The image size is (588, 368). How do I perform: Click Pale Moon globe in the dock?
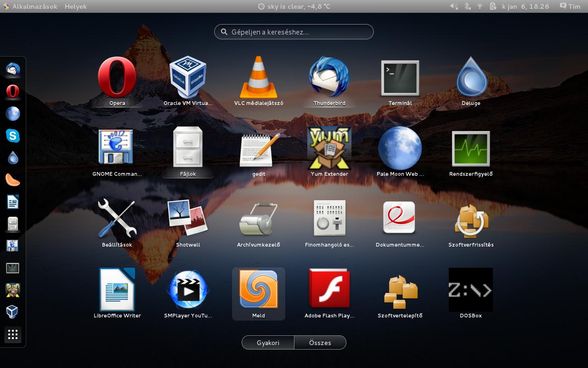[13, 114]
